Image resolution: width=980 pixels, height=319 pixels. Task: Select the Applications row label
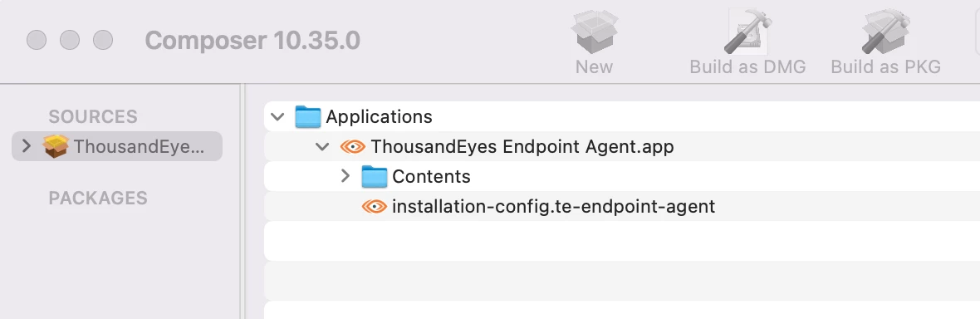point(379,117)
